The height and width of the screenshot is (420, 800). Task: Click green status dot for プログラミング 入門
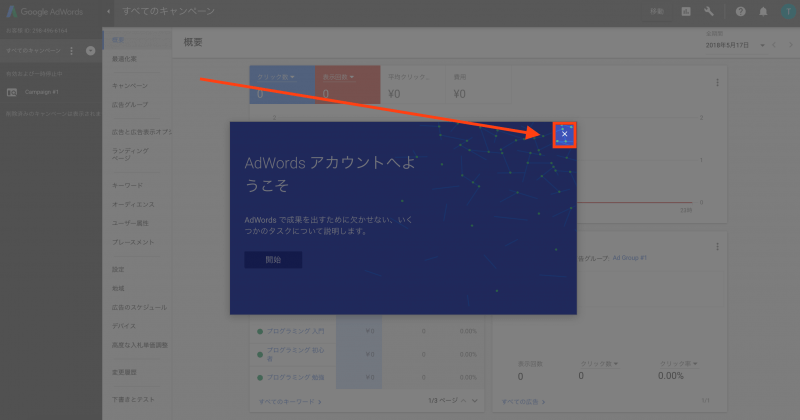tap(260, 332)
